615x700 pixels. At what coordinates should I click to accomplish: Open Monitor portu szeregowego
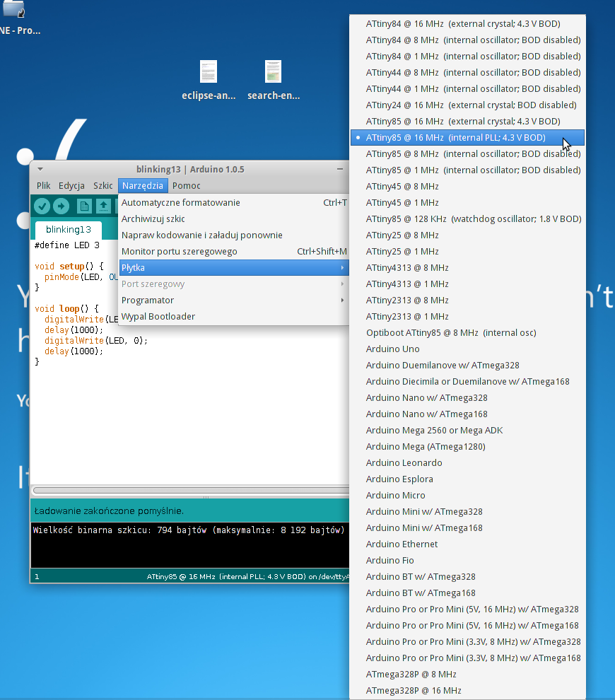(x=234, y=251)
